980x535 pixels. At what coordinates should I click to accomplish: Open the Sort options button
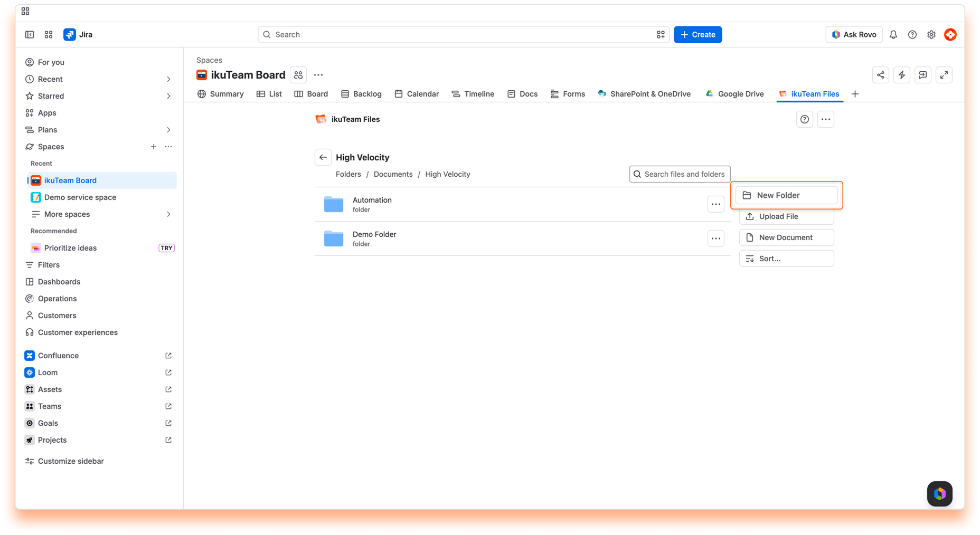pyautogui.click(x=787, y=259)
